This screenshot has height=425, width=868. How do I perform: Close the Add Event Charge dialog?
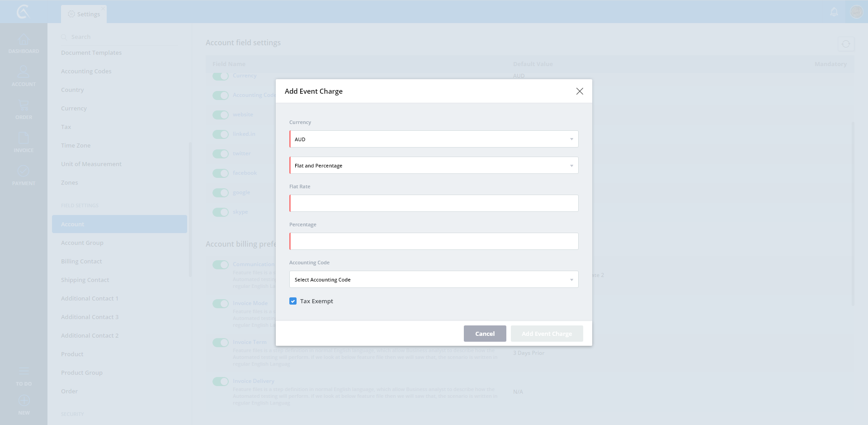point(580,91)
